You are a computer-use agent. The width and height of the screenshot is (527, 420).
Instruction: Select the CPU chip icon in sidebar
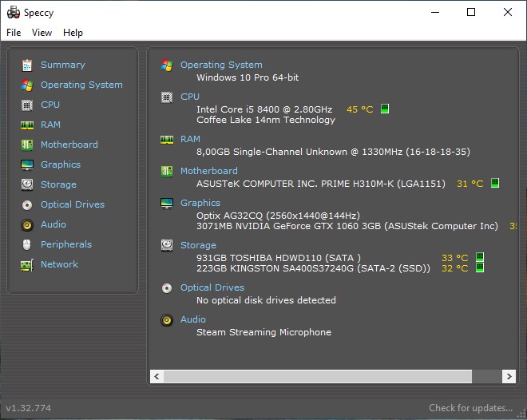point(27,105)
